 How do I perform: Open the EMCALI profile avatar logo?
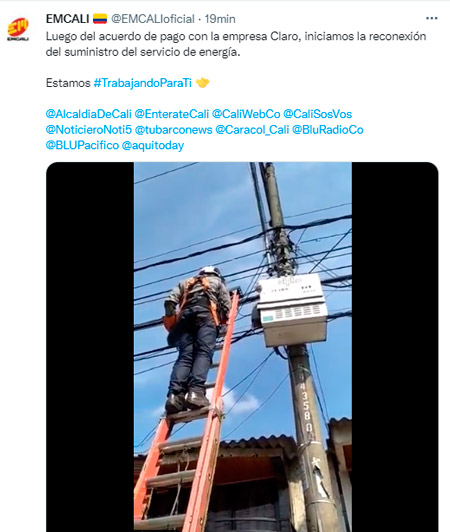pos(18,29)
